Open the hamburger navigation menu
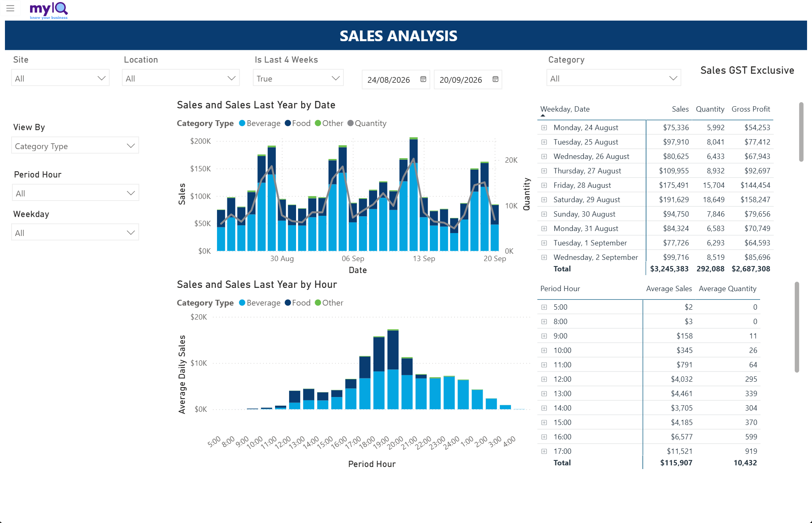Viewport: 812px width, 523px height. point(10,8)
